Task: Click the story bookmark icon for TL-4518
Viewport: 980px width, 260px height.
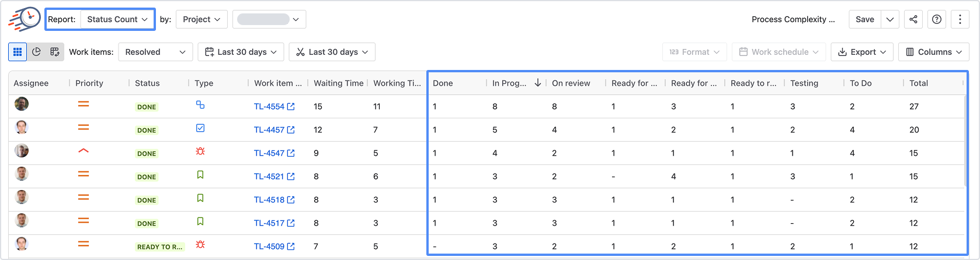Action: [200, 198]
